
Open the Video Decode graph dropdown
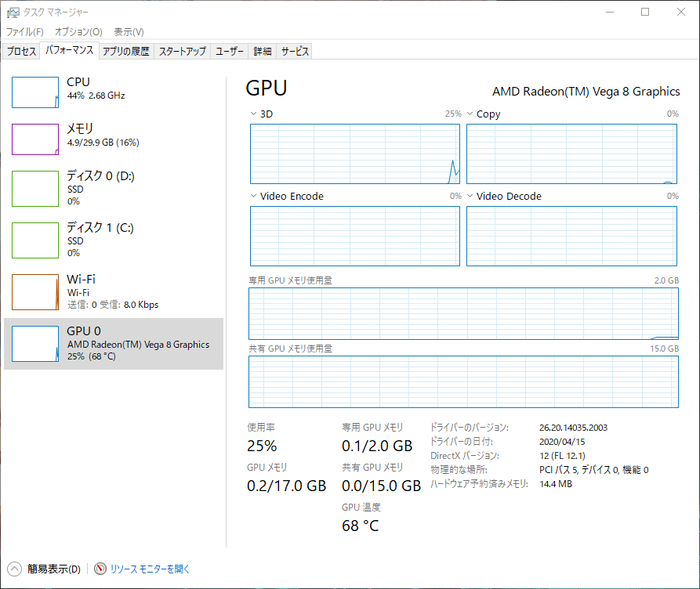[x=470, y=196]
